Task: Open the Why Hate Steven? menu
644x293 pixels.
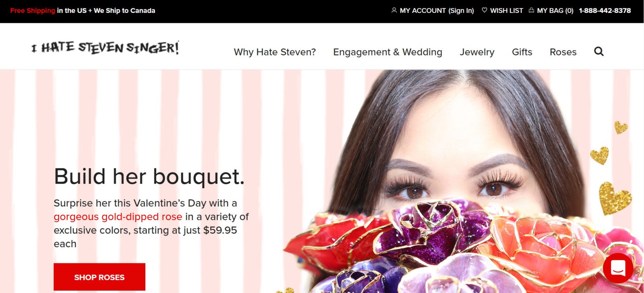Action: click(275, 52)
